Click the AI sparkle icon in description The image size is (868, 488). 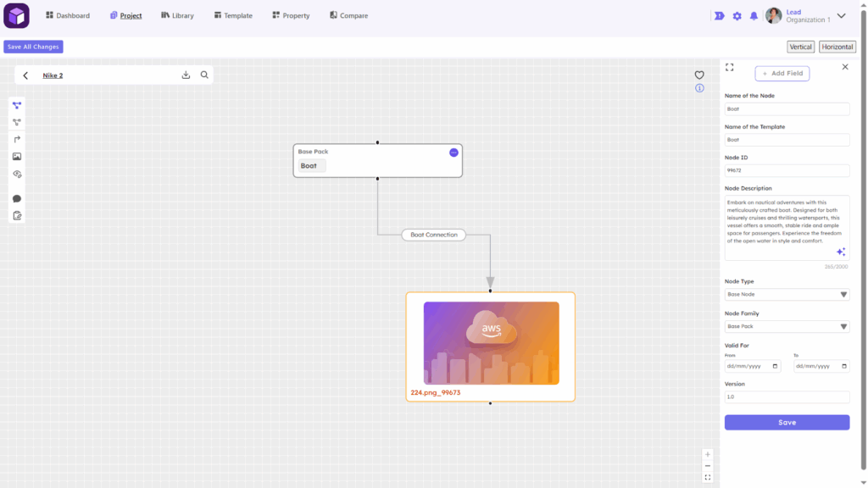pyautogui.click(x=841, y=252)
